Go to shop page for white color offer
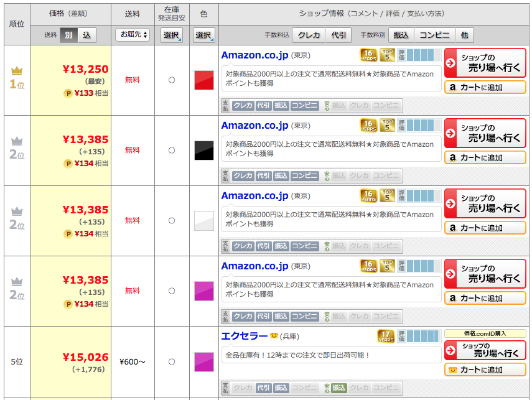 point(485,203)
